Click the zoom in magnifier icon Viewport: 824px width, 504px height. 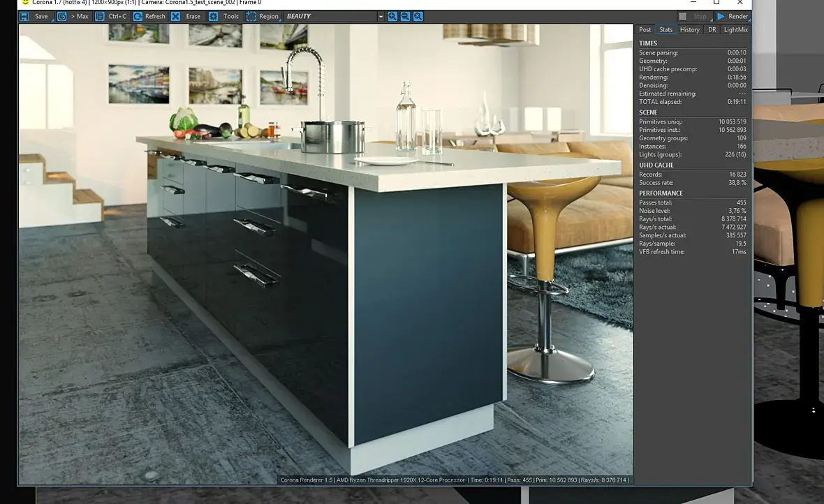tap(392, 16)
